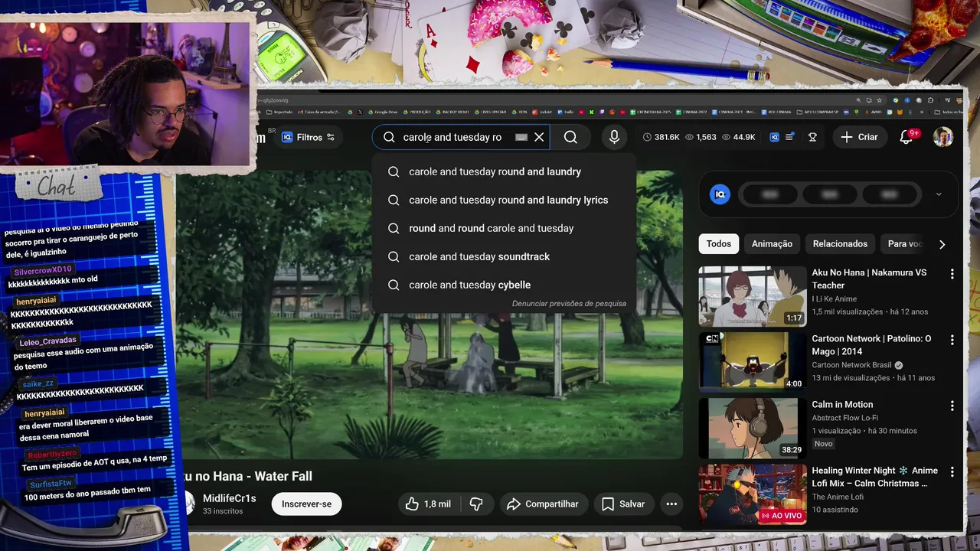Subscribe with the Inscrever-se button

coord(306,504)
